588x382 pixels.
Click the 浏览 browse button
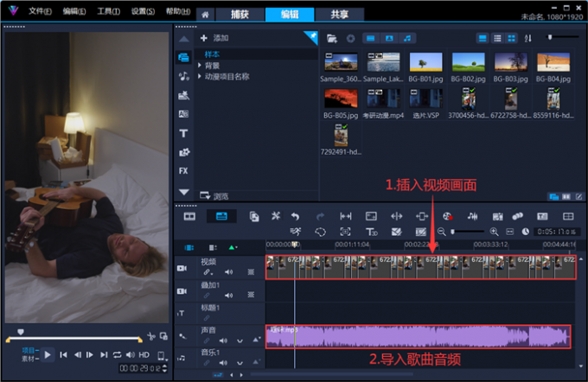point(214,195)
